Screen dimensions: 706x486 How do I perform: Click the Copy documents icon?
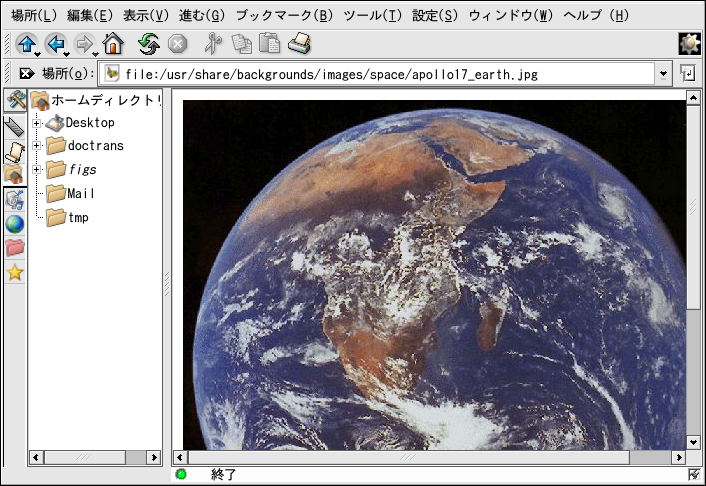tap(242, 43)
